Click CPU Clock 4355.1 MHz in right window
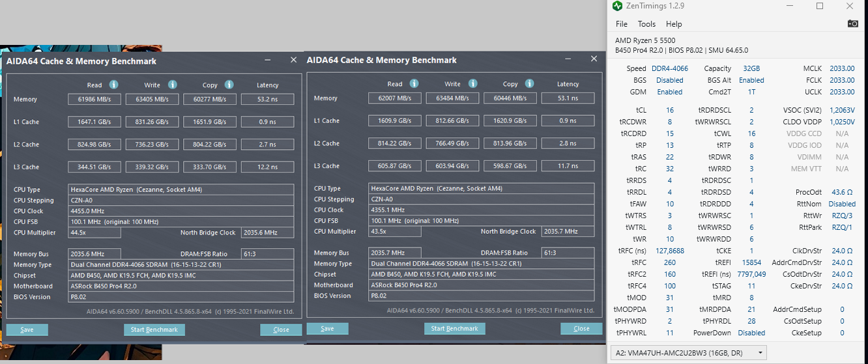Viewport: 868px width, 364px height. (482, 210)
